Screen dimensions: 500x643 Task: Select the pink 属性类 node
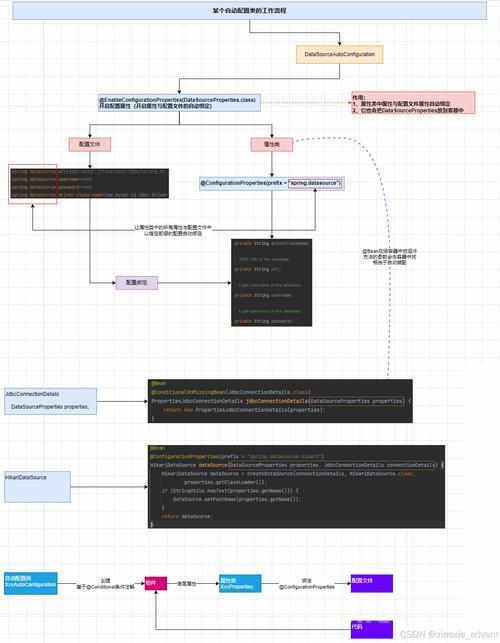[x=272, y=144]
